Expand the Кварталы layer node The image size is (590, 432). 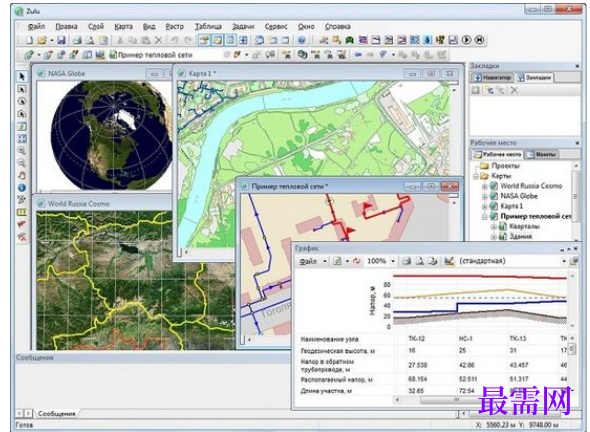pos(494,227)
